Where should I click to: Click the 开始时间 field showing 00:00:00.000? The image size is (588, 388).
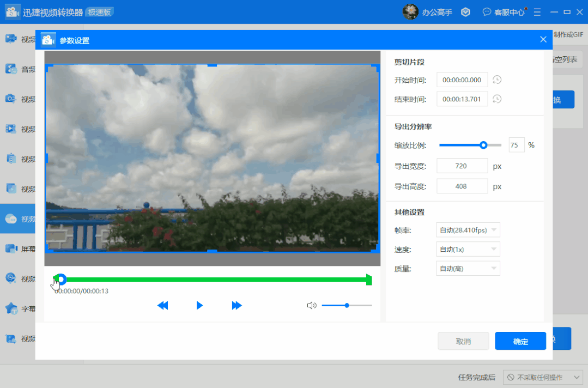(462, 80)
